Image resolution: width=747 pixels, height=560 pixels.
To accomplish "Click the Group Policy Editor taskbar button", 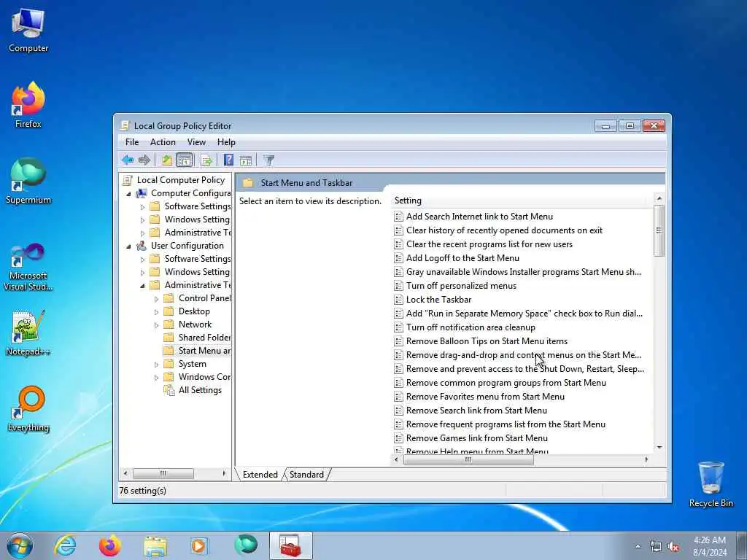I will pos(290,545).
